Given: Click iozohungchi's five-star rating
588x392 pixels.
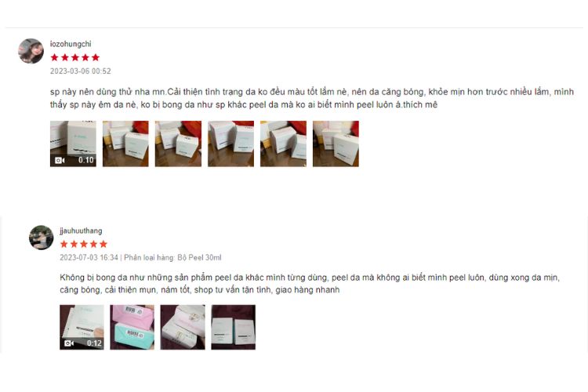Looking at the screenshot, I should point(75,57).
